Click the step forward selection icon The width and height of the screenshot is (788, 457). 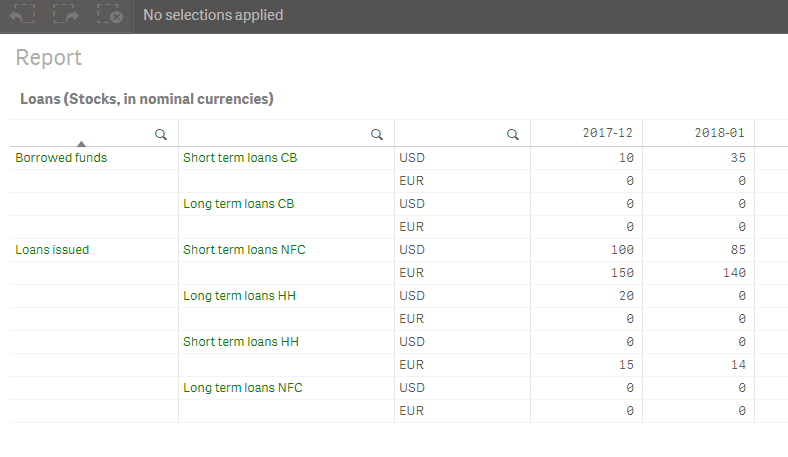(x=67, y=15)
